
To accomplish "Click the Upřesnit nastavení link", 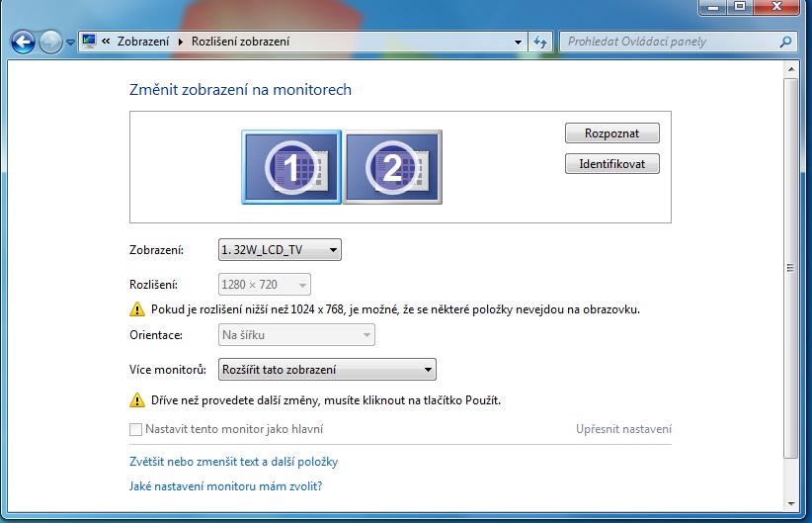I will [x=623, y=429].
